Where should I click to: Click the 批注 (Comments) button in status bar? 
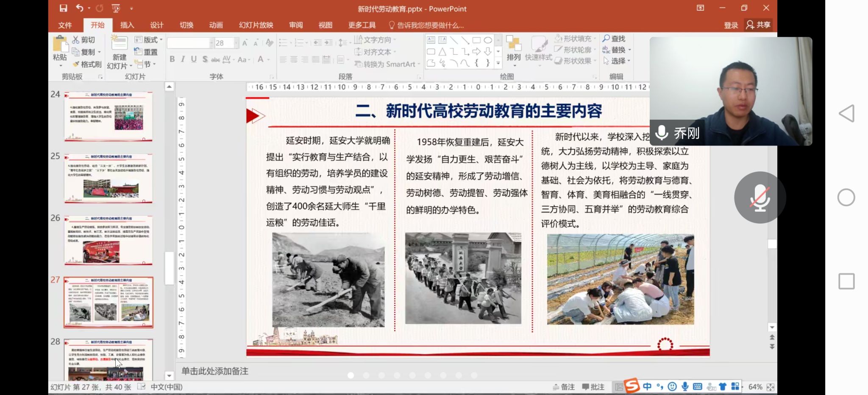click(593, 387)
